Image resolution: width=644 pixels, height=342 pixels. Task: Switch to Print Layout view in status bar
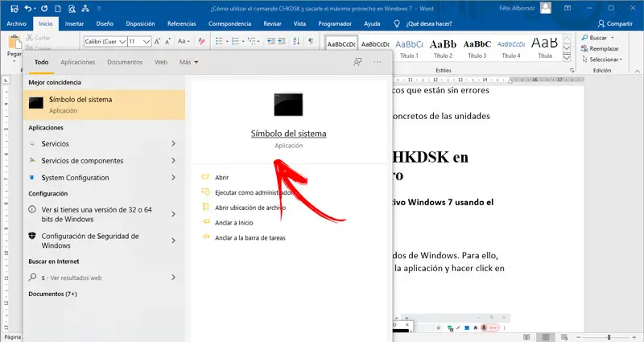pos(546,337)
